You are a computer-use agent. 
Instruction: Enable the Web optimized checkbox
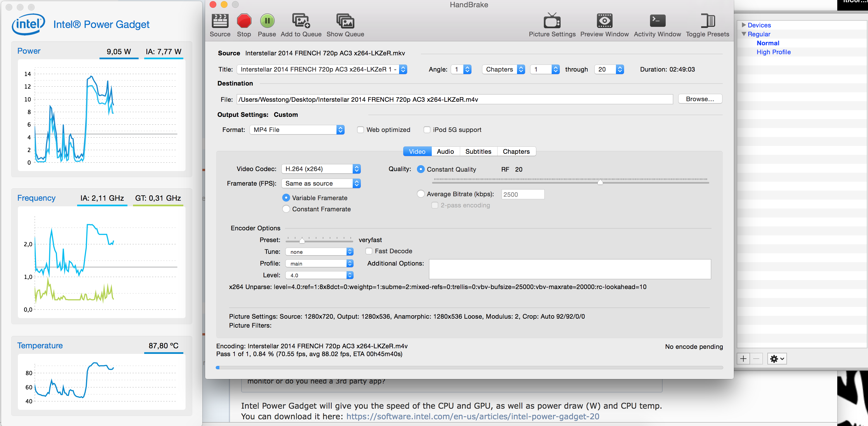click(360, 130)
